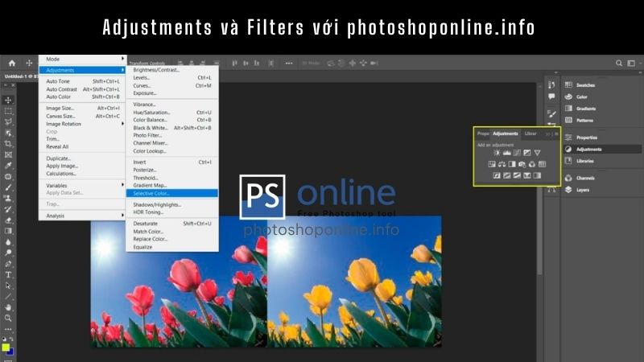Screen dimensions: 644x362
Task: Select the Type tool
Action: pyautogui.click(x=8, y=274)
